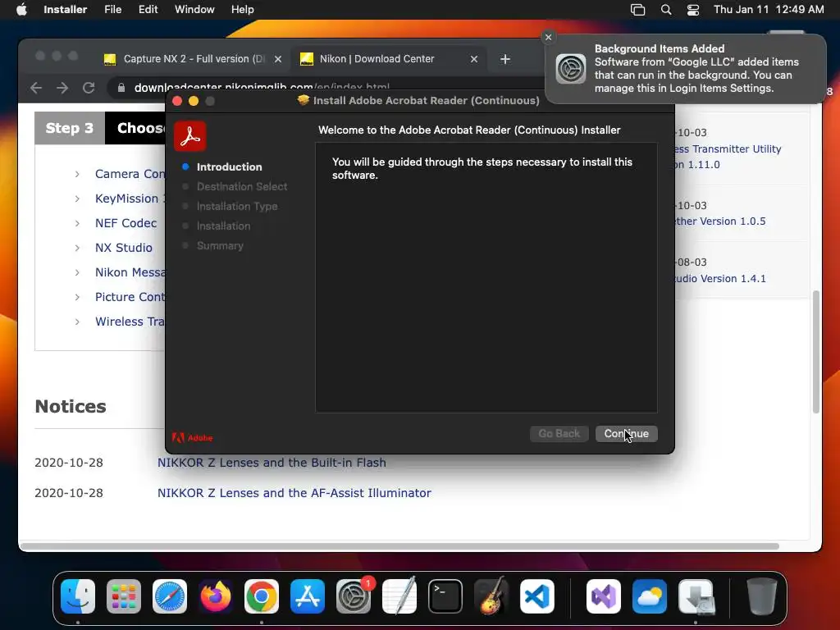Image resolution: width=840 pixels, height=630 pixels.
Task: Open the Background Items Added notification
Action: point(686,69)
